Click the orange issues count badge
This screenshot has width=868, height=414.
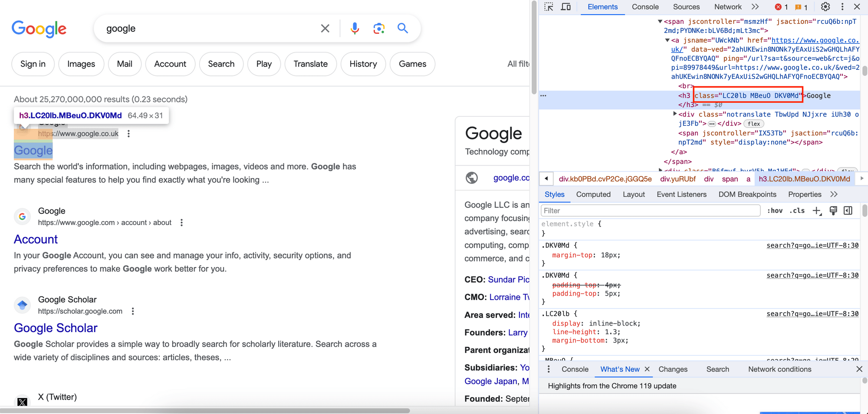pyautogui.click(x=801, y=7)
